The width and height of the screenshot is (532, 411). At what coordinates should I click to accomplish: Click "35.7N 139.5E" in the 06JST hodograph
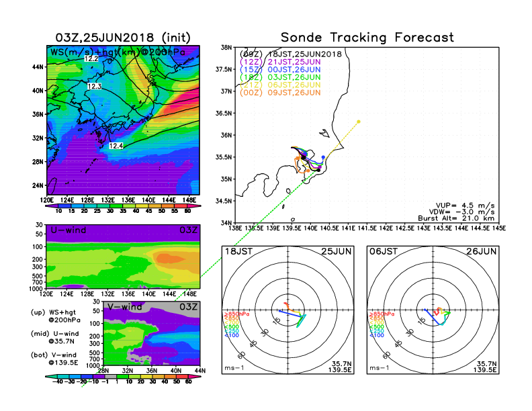click(485, 367)
